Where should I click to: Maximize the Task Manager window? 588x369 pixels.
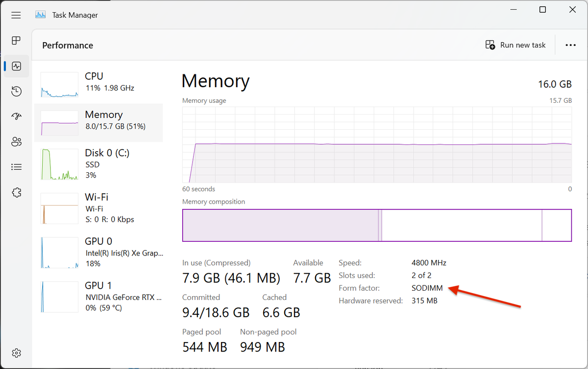point(542,10)
